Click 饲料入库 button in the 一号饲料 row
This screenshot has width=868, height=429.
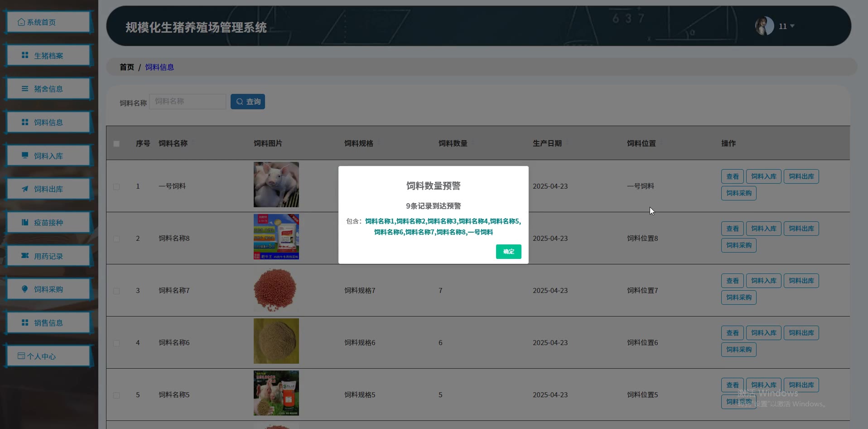763,176
